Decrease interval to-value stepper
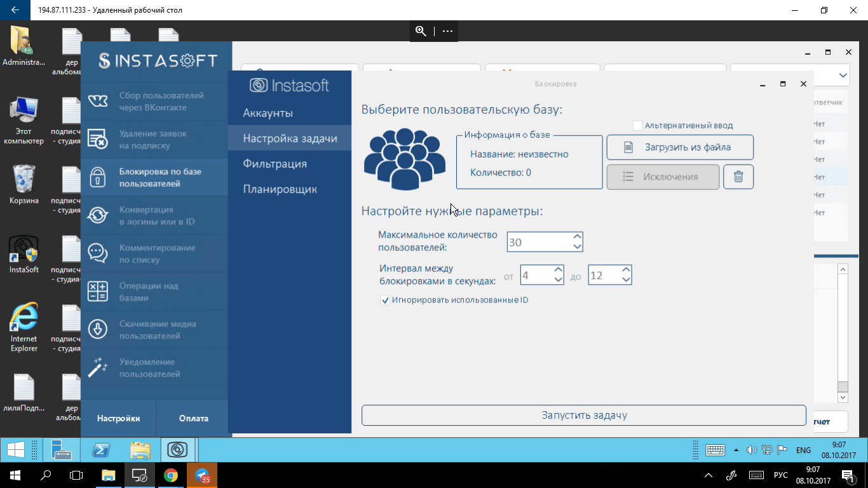 [626, 280]
